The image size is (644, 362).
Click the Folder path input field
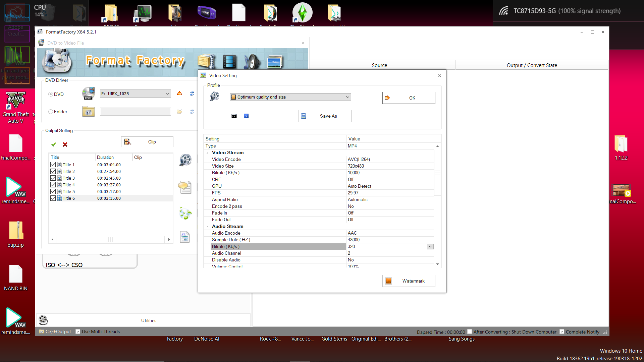click(x=135, y=112)
